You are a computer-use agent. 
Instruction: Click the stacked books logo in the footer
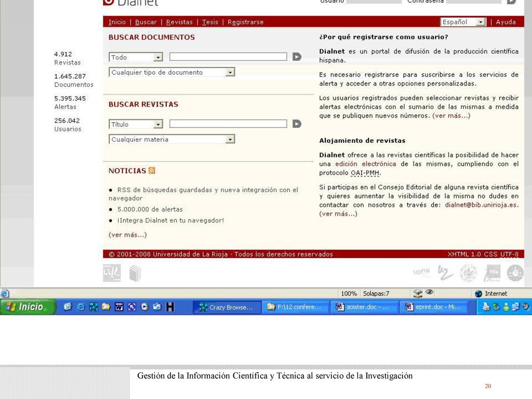(x=135, y=273)
